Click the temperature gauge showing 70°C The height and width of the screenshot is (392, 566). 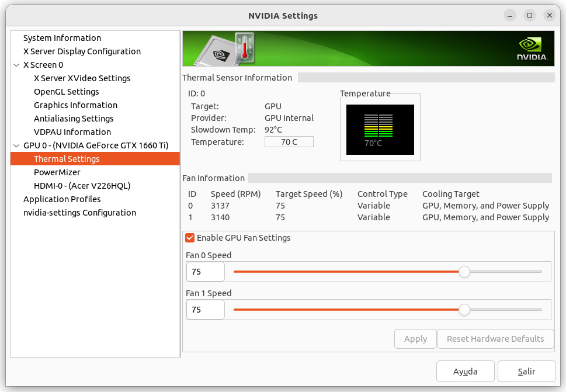click(380, 129)
